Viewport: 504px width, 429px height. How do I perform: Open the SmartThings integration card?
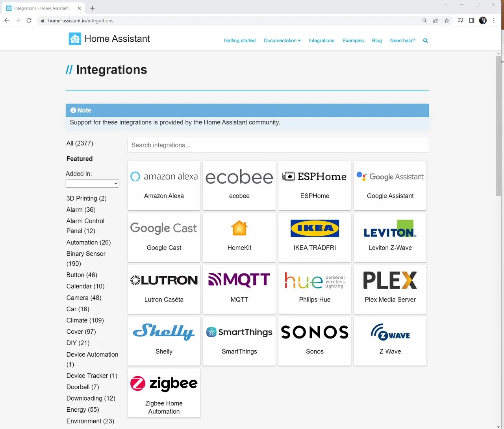tap(239, 341)
